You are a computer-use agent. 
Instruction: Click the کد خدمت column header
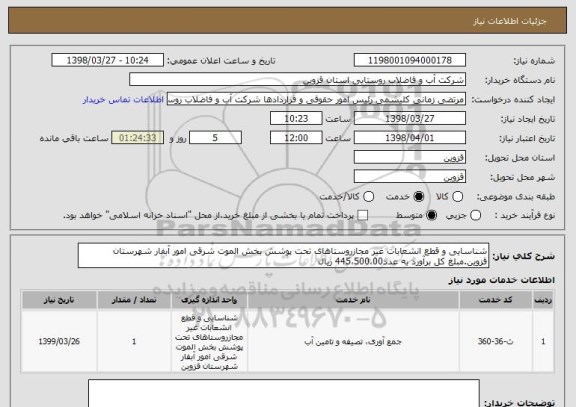[496, 300]
